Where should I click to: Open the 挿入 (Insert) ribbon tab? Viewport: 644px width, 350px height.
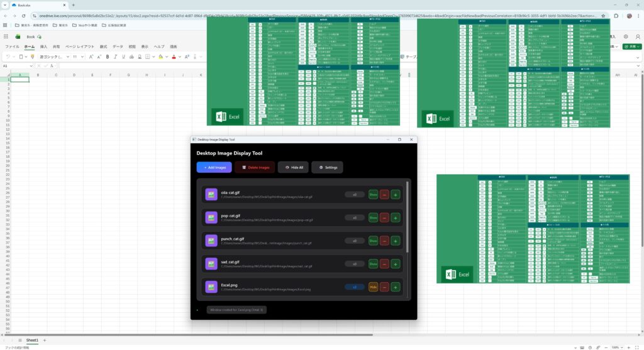(x=43, y=46)
